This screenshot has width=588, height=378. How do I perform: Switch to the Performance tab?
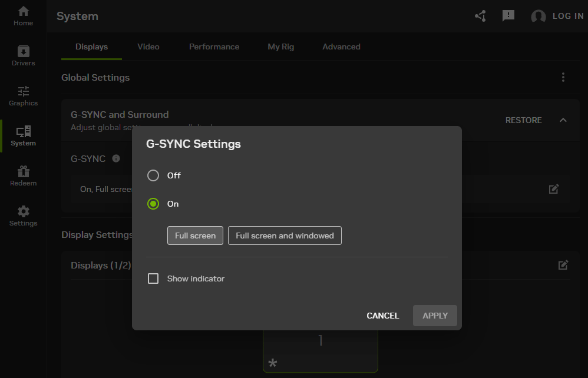pyautogui.click(x=214, y=47)
